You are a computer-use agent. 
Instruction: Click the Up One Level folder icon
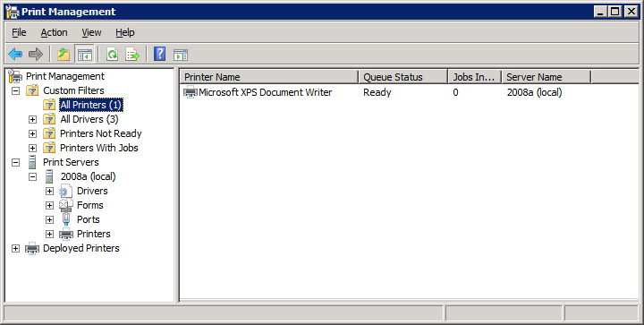tap(64, 55)
